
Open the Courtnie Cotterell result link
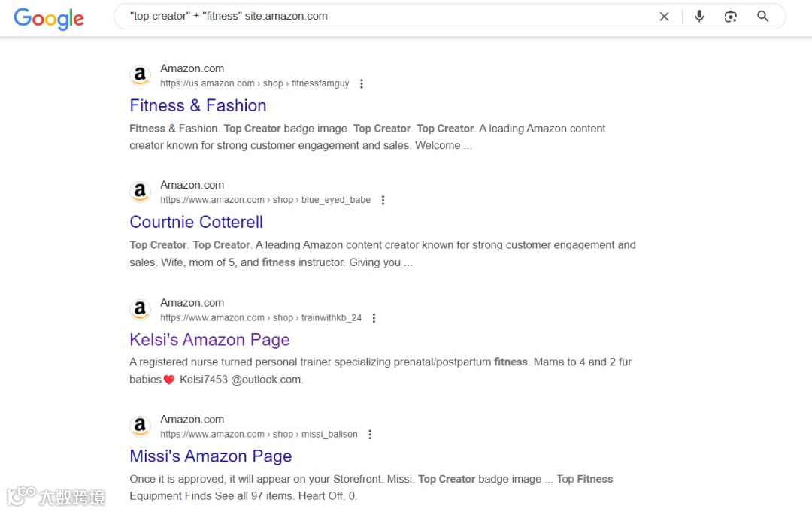[196, 222]
